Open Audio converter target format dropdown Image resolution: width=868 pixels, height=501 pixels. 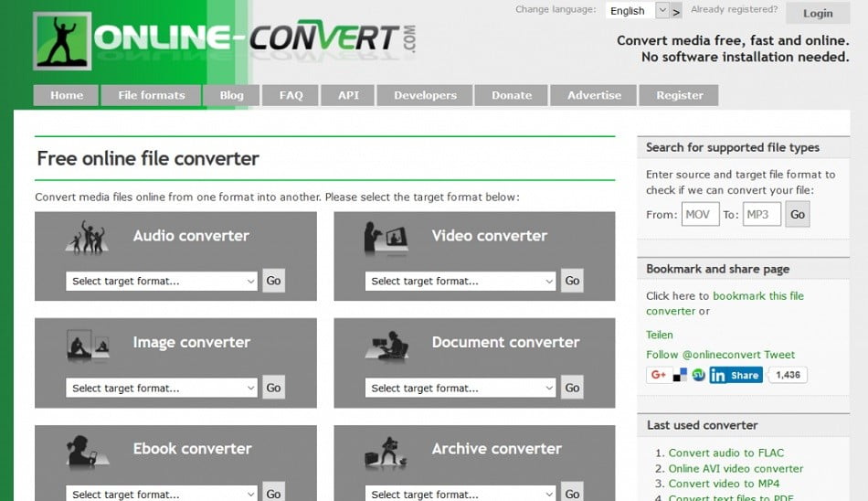(x=162, y=281)
